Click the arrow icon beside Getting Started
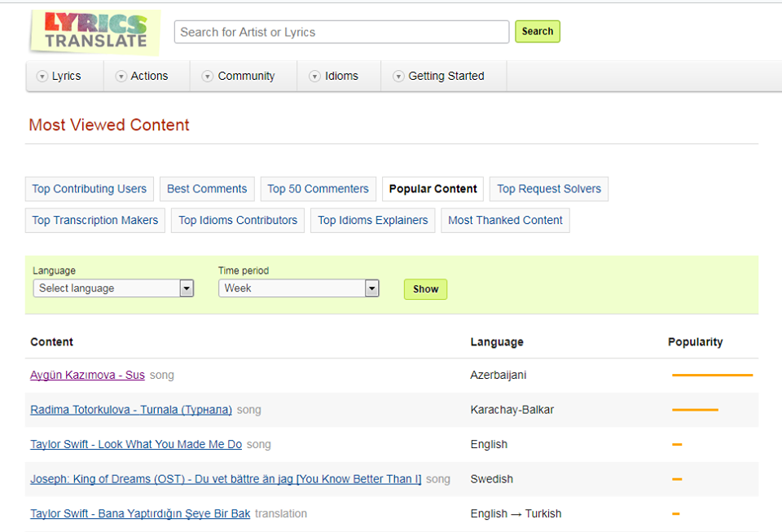782x532 pixels. tap(398, 77)
